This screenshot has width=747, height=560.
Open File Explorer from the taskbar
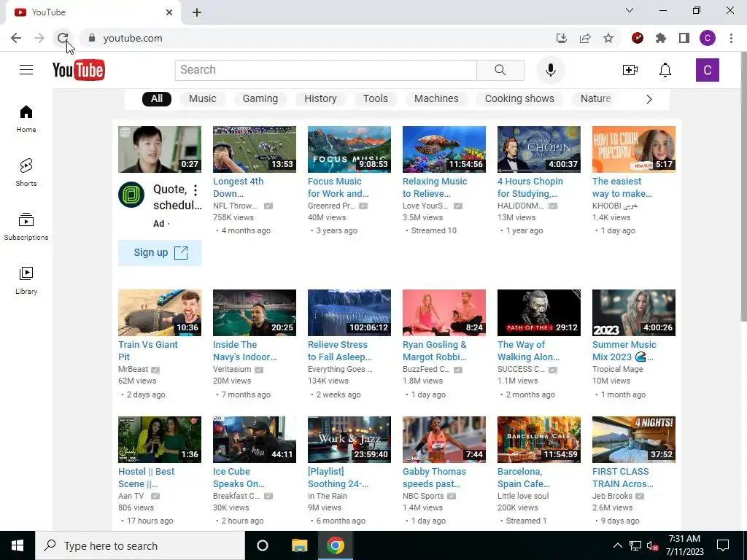pos(299,545)
